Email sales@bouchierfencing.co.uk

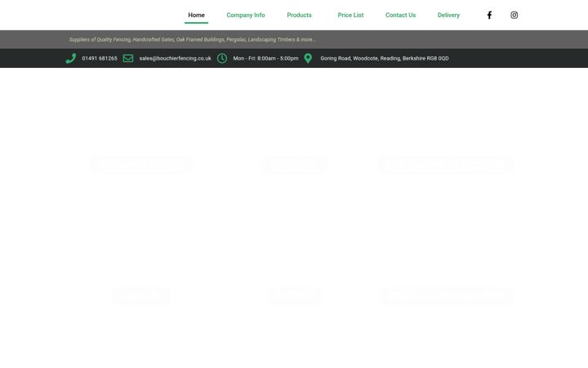(x=175, y=58)
